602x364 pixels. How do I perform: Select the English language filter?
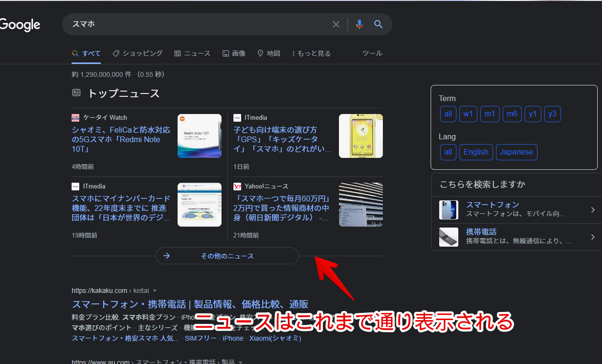(476, 152)
